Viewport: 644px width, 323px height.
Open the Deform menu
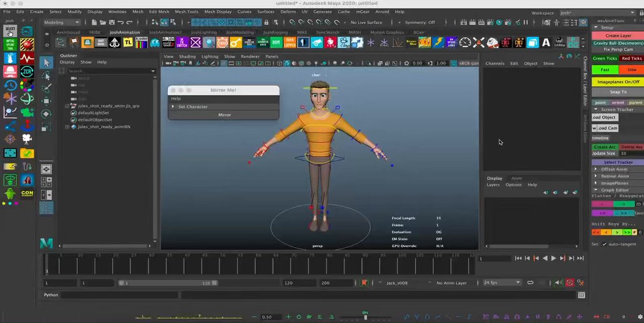click(x=288, y=12)
